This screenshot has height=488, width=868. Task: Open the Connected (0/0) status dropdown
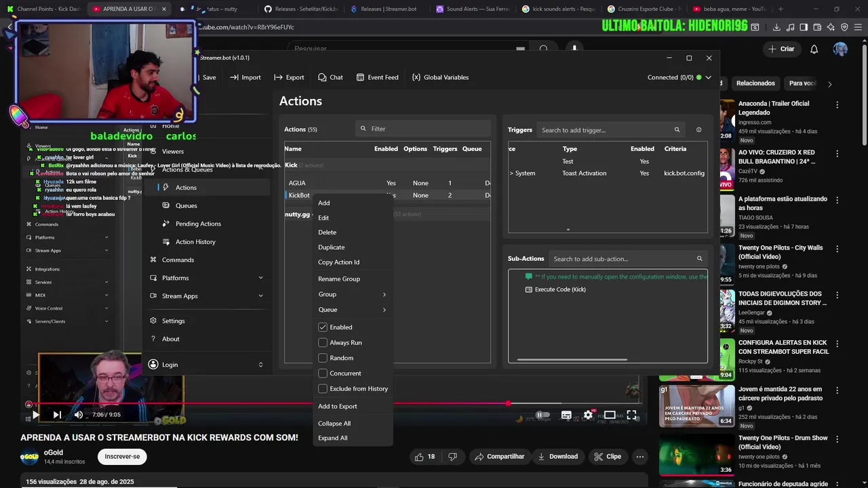point(708,77)
